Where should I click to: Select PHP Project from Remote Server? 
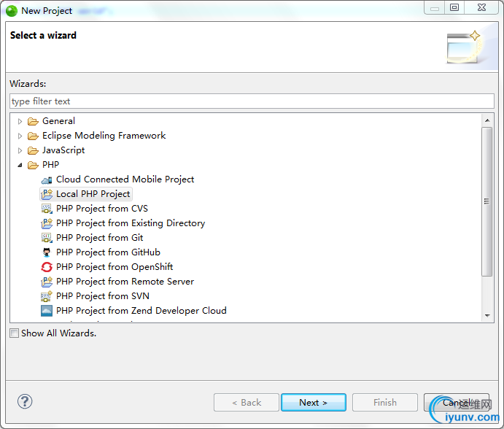click(x=125, y=282)
